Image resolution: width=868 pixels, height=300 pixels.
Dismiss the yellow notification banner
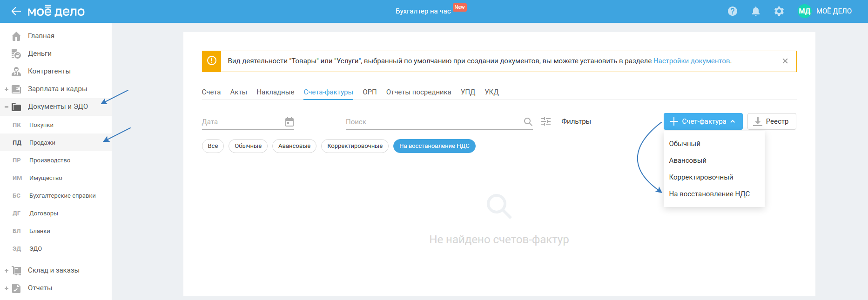[x=785, y=61]
